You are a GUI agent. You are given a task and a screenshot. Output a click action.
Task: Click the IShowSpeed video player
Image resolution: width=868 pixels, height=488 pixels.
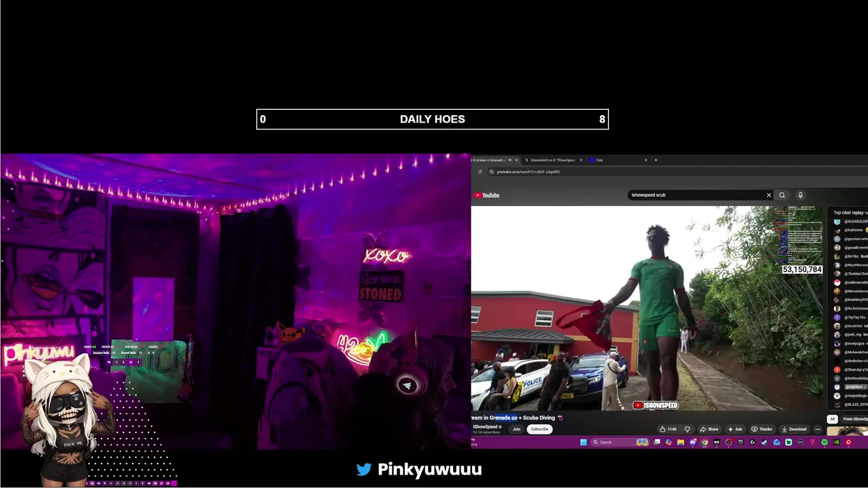(x=647, y=308)
